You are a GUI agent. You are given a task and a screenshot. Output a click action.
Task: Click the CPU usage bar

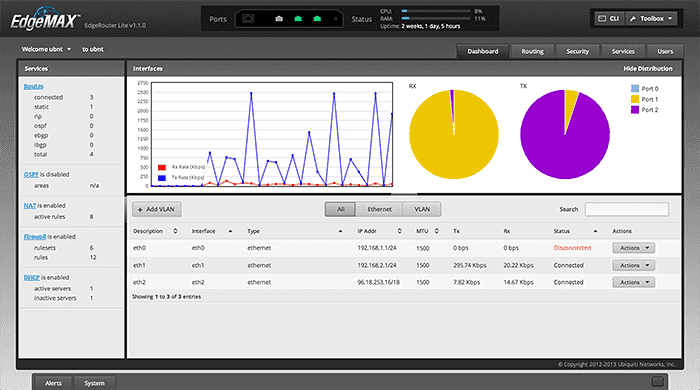coord(436,11)
